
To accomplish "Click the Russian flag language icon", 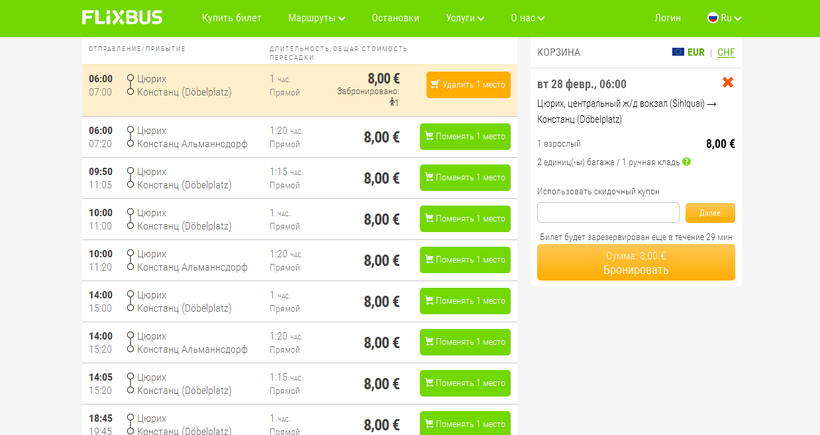I will pos(713,18).
